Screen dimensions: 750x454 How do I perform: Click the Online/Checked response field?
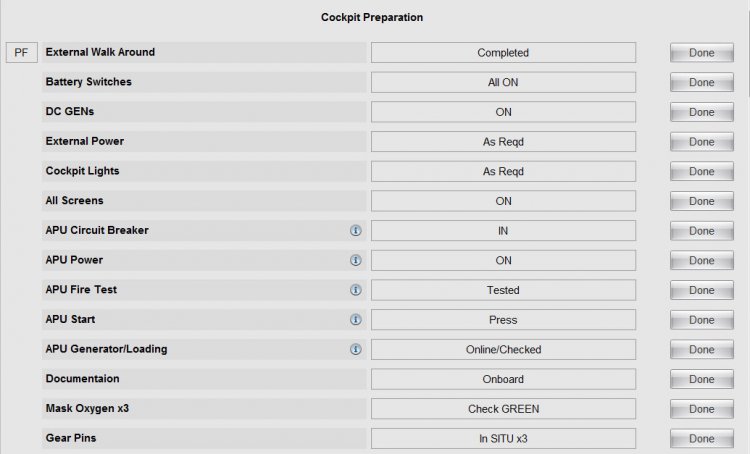point(503,349)
